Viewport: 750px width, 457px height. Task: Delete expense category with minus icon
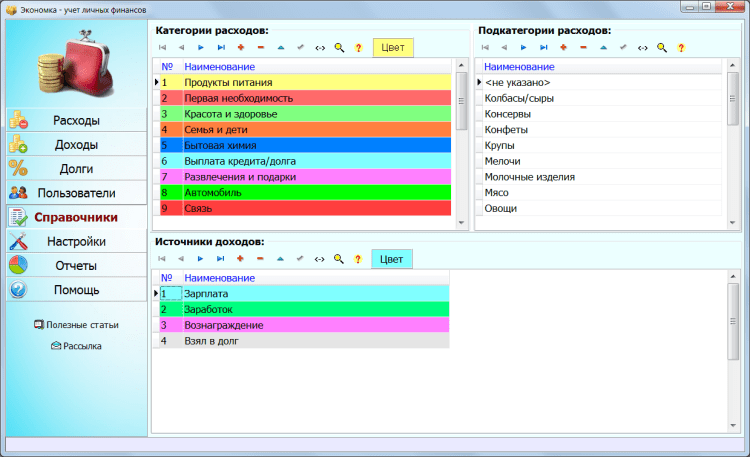point(261,47)
